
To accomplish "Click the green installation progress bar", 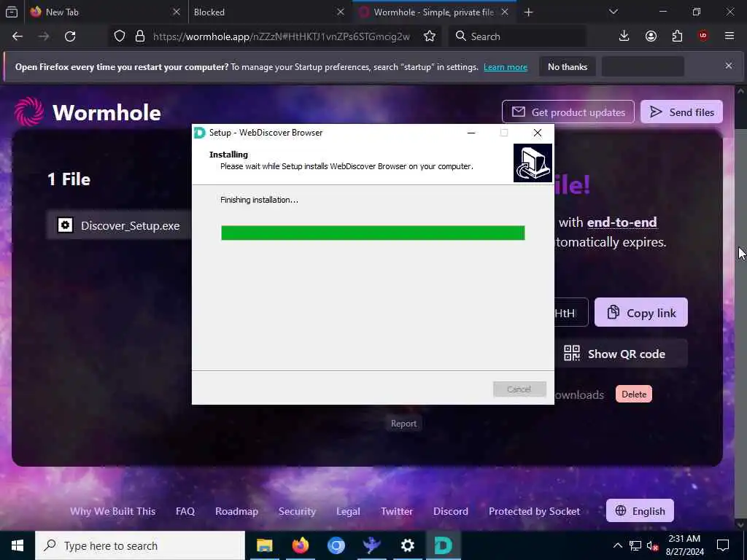I will 373,233.
